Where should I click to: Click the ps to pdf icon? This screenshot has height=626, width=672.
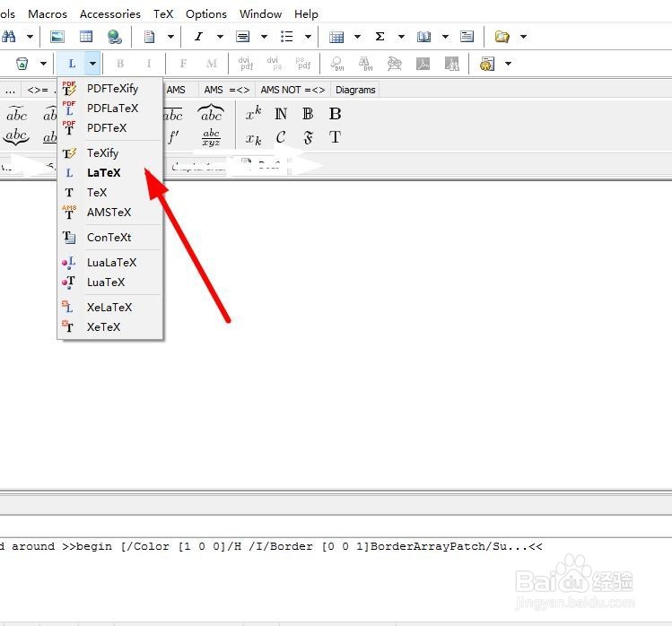303,64
